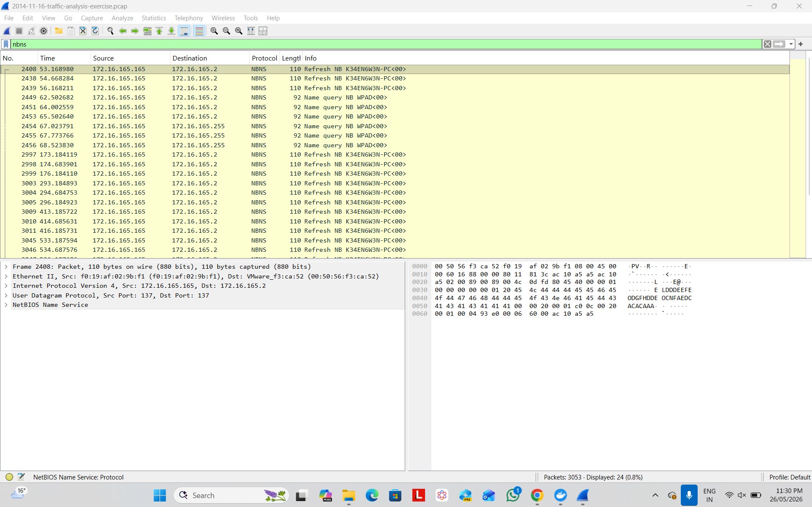Image resolution: width=812 pixels, height=507 pixels.
Task: Open the Windows Start menu
Action: point(160,495)
